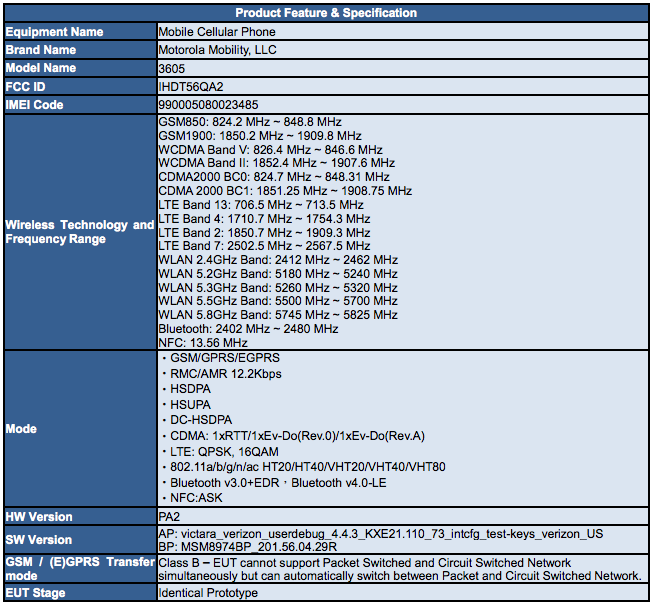The height and width of the screenshot is (602, 656).
Task: Click the Identical Prototype EUT stage value
Action: (x=208, y=593)
